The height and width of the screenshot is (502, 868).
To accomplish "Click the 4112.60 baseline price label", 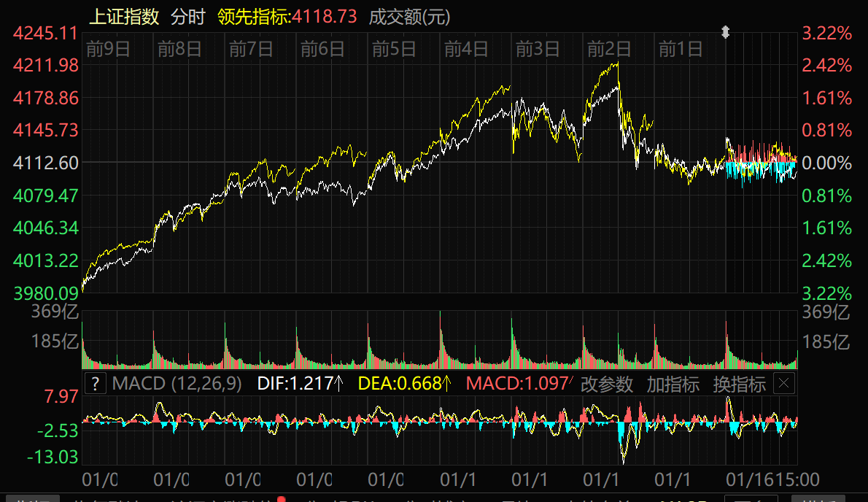I will 45,163.
